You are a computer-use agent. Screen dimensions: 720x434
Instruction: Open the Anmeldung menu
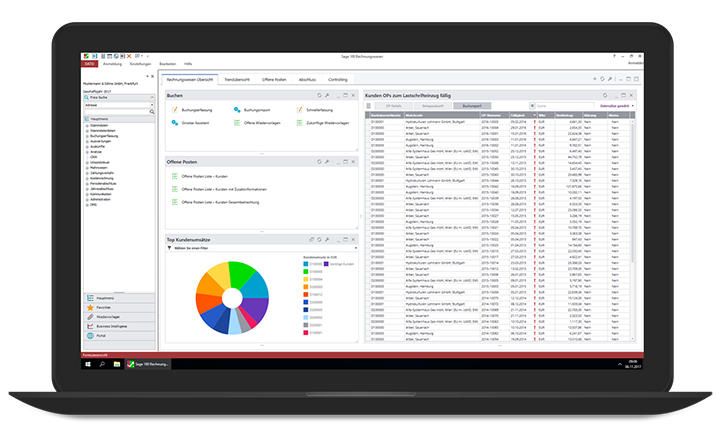pos(112,64)
